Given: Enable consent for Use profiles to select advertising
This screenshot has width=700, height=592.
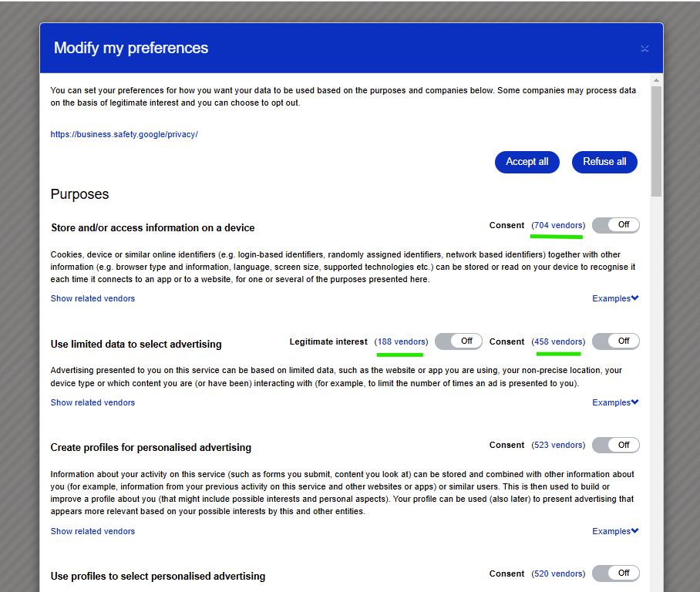Looking at the screenshot, I should click(615, 573).
